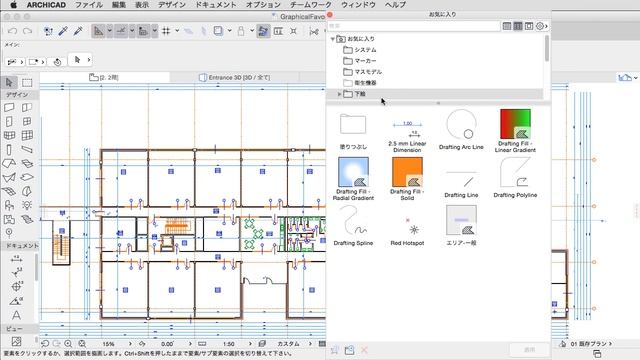Select the Marquee tool in the toolbox
The width and height of the screenshot is (640, 360).
(x=27, y=82)
